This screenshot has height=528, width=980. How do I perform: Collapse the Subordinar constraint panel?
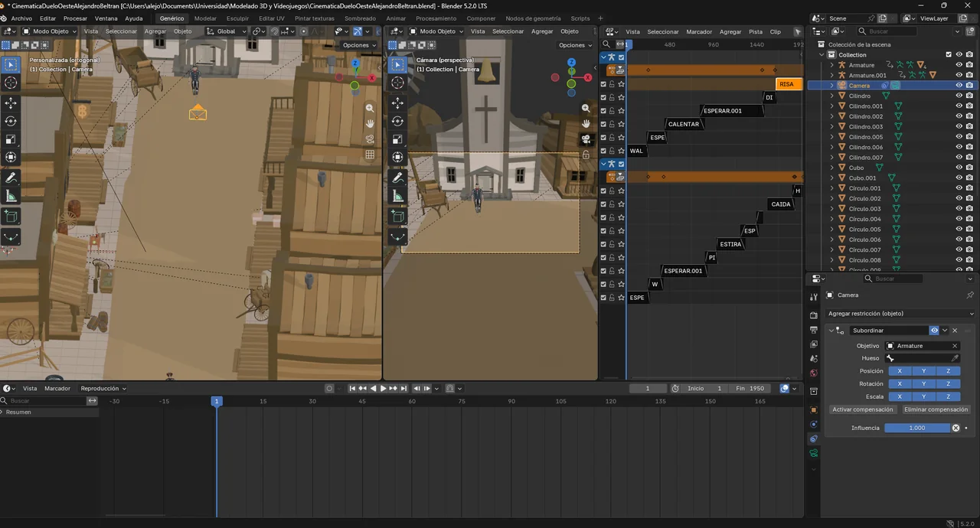point(832,331)
